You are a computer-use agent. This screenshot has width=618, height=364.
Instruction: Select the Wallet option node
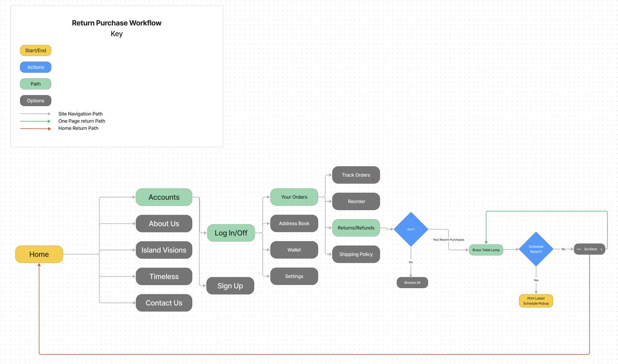pos(294,250)
